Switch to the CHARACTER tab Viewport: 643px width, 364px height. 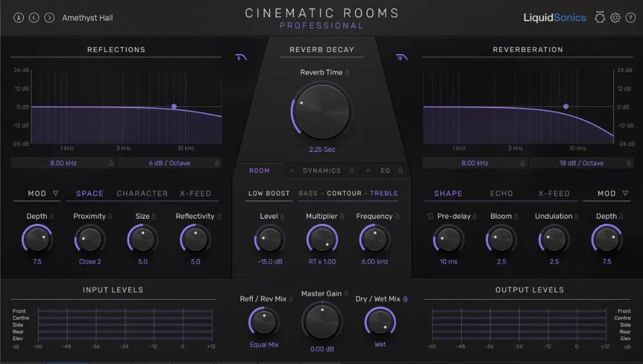click(x=142, y=194)
